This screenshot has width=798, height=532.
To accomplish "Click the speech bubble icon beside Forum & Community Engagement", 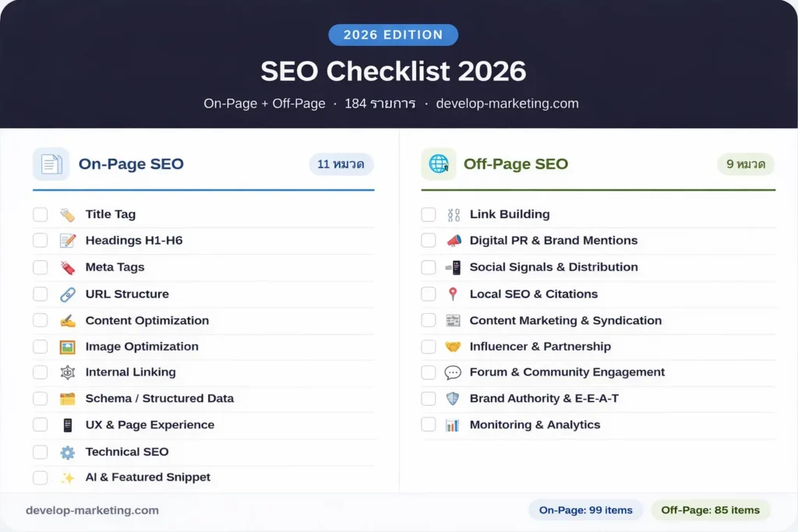I will coord(453,372).
